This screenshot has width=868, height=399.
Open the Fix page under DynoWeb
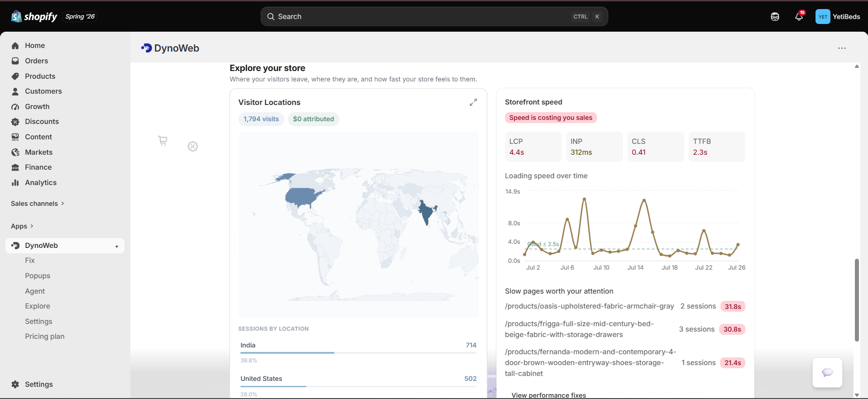(30, 261)
